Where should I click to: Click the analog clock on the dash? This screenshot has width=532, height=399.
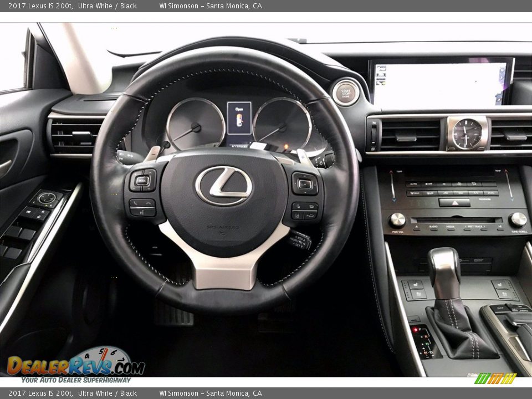(x=467, y=134)
